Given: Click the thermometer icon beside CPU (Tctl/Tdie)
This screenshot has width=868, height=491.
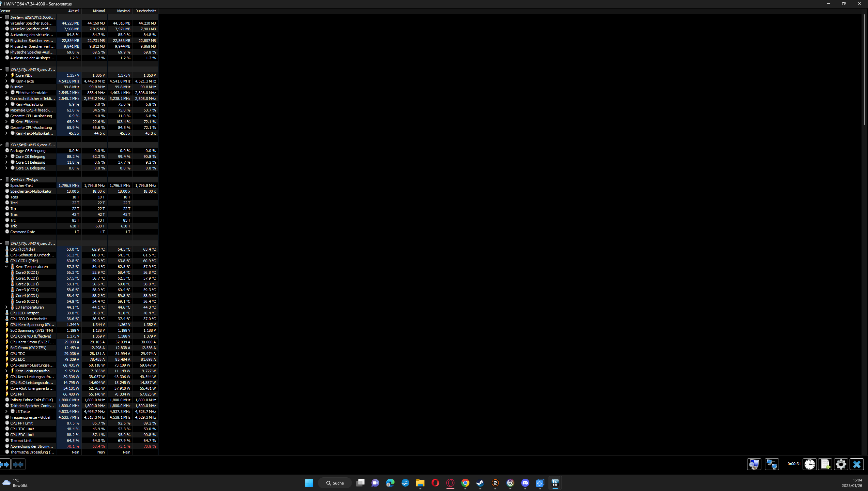Looking at the screenshot, I should [7, 249].
